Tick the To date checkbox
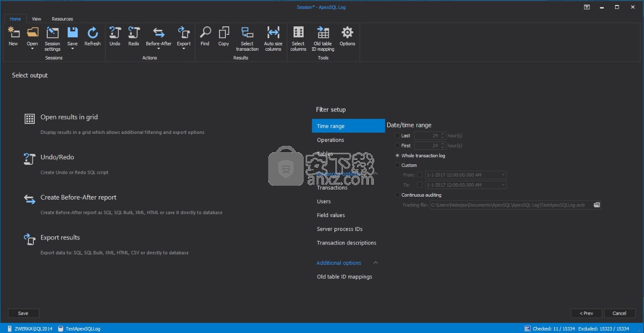Screen dimensions: 644x333 (x=419, y=185)
